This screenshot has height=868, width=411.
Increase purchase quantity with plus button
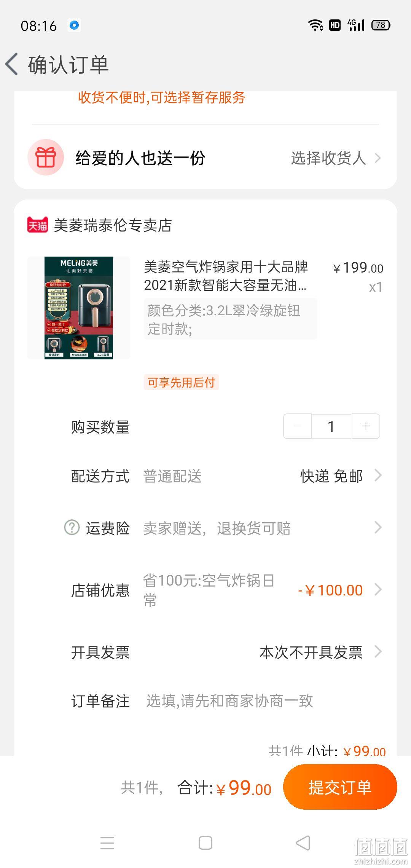point(366,426)
